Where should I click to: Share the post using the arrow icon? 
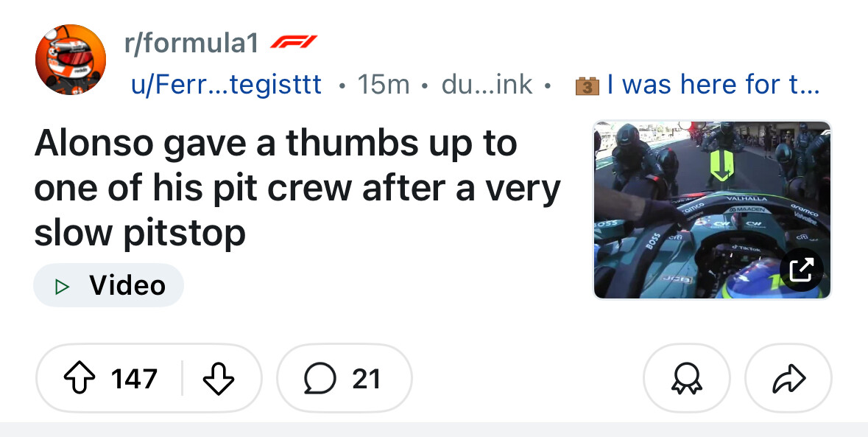coord(788,379)
